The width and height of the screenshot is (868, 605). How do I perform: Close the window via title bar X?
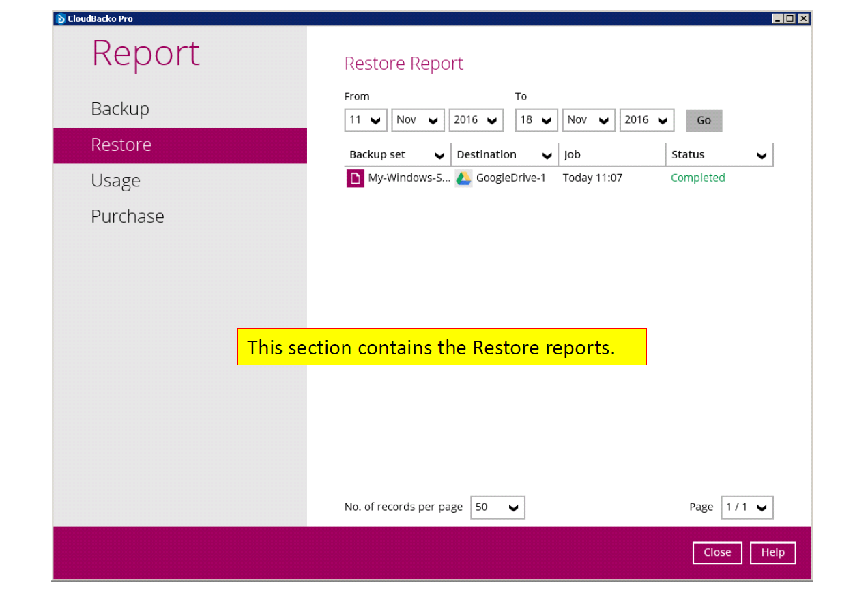[x=803, y=18]
